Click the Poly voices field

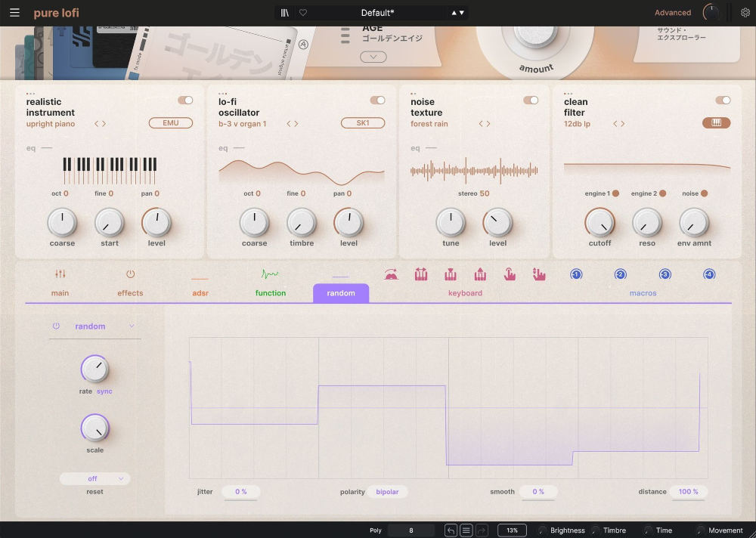411,530
